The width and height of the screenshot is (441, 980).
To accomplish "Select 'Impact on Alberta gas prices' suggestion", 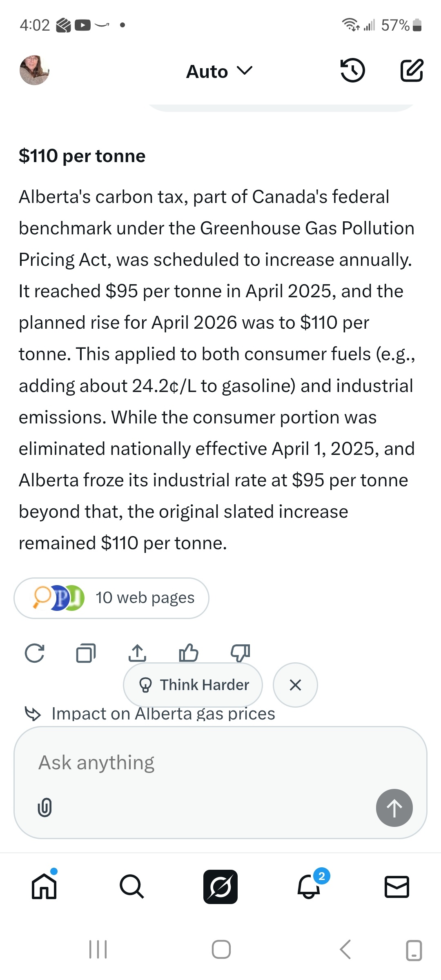I will click(163, 715).
